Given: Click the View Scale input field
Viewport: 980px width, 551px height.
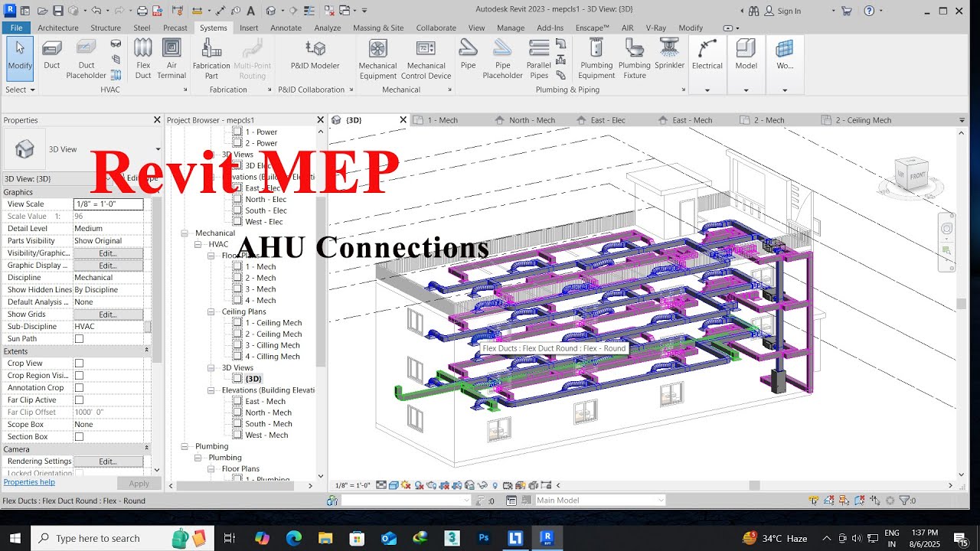Looking at the screenshot, I should [108, 204].
